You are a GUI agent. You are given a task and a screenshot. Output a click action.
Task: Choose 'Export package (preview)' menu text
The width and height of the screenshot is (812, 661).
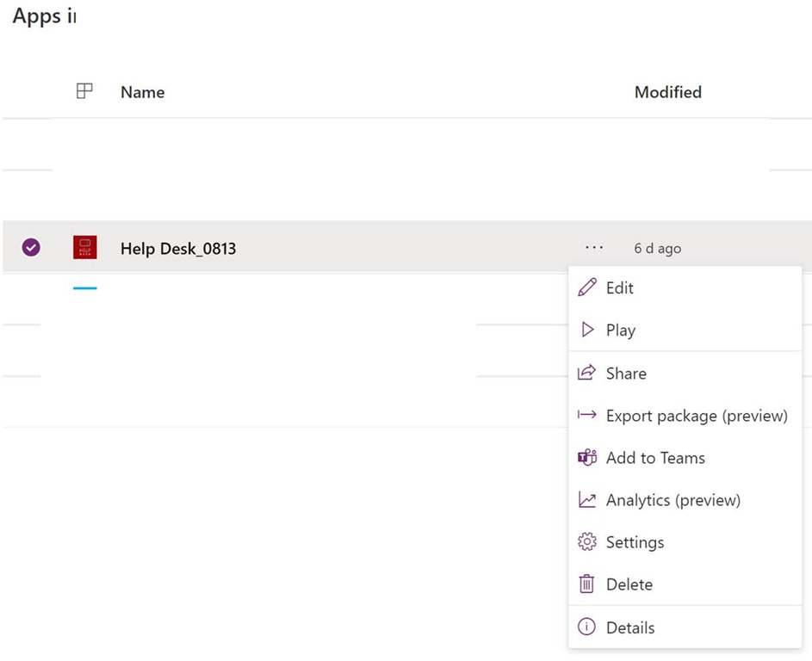(696, 416)
